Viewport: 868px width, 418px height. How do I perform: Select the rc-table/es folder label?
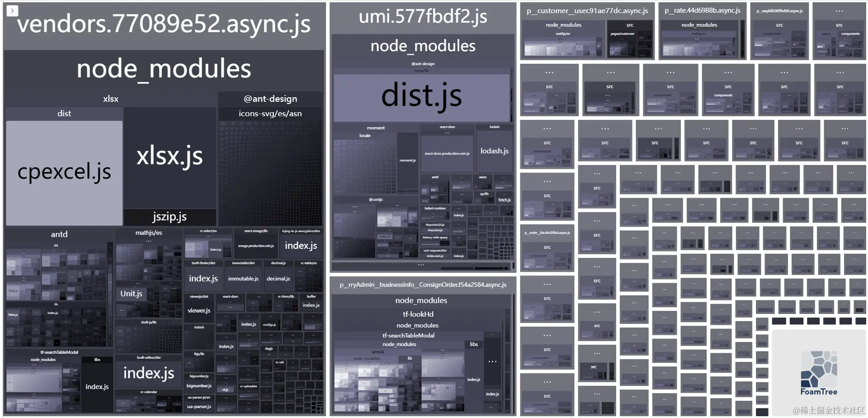click(309, 263)
